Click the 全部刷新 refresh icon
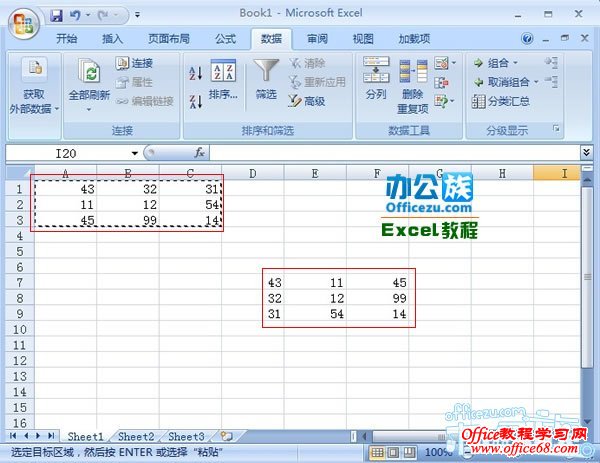The width and height of the screenshot is (600, 463). click(x=90, y=70)
